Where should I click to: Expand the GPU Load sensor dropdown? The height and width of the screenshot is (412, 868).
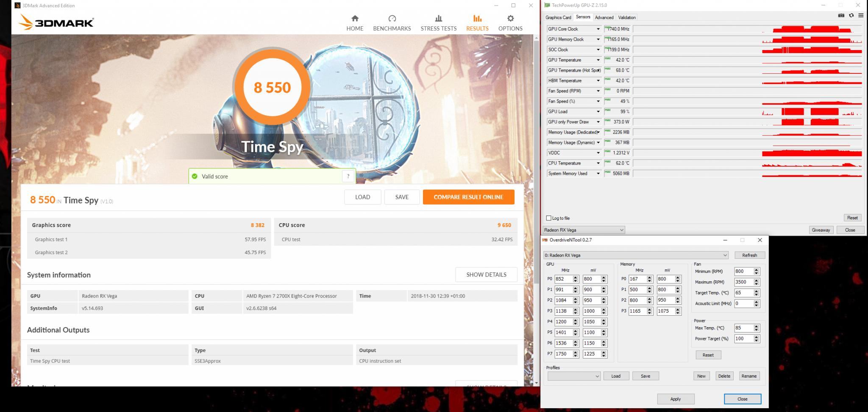(x=598, y=112)
